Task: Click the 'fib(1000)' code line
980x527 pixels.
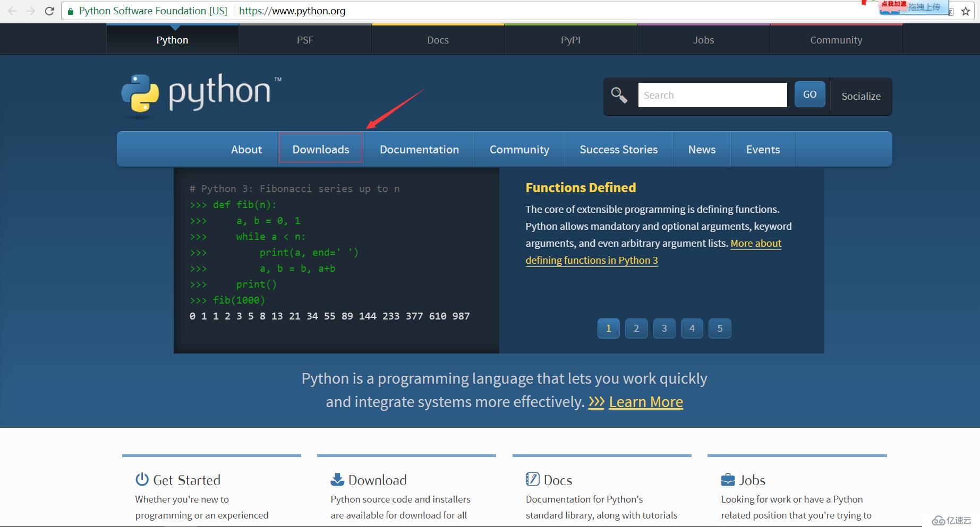Action: click(227, 300)
